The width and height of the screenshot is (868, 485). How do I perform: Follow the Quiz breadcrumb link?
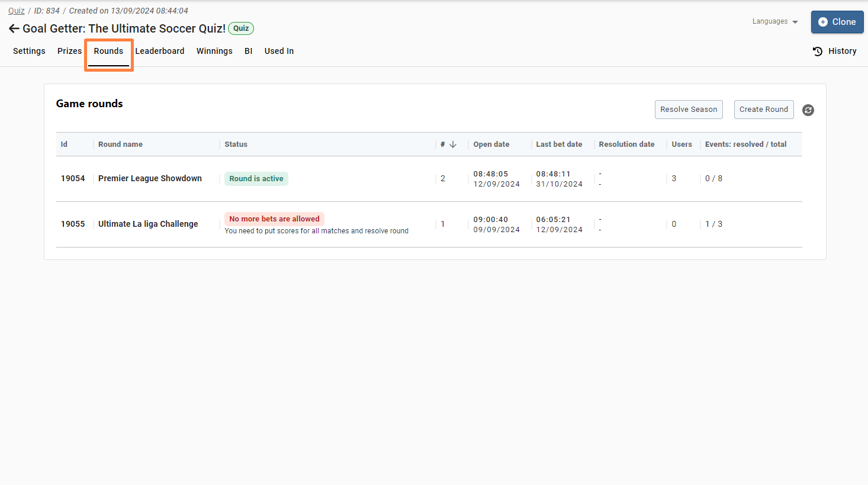[17, 11]
